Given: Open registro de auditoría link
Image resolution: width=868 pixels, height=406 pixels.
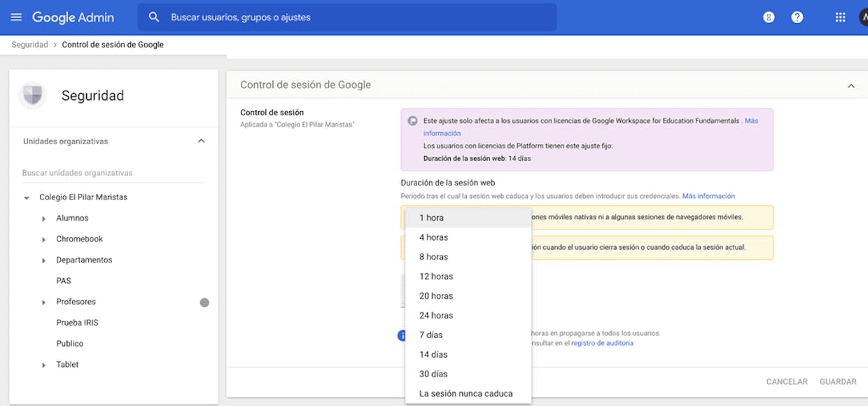Looking at the screenshot, I should [602, 343].
